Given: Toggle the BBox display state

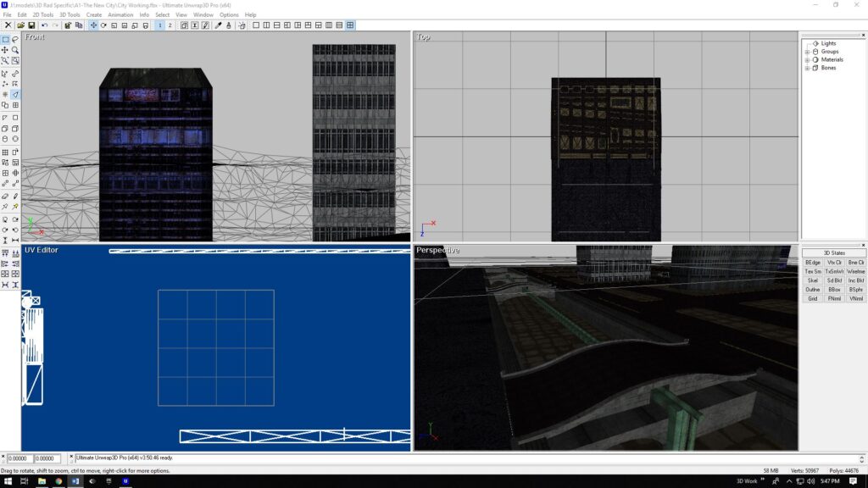Looking at the screenshot, I should [834, 290].
